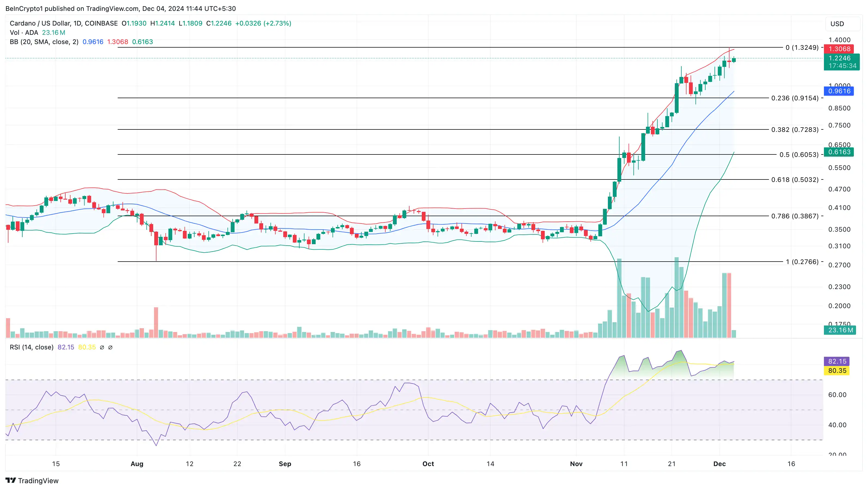Click the Dec label on the time axis
Screen dimensions: 868x490
720,464
